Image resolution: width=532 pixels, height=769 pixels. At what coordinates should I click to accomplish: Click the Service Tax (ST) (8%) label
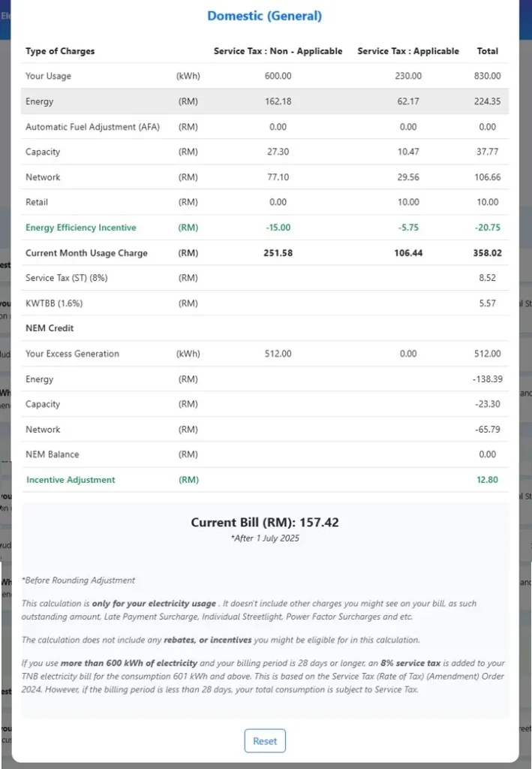click(67, 278)
